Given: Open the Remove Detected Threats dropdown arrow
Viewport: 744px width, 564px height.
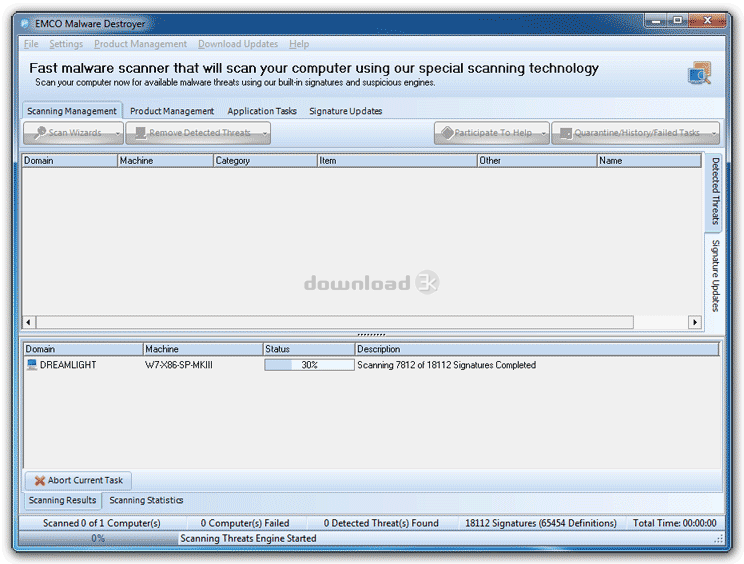Looking at the screenshot, I should point(265,133).
